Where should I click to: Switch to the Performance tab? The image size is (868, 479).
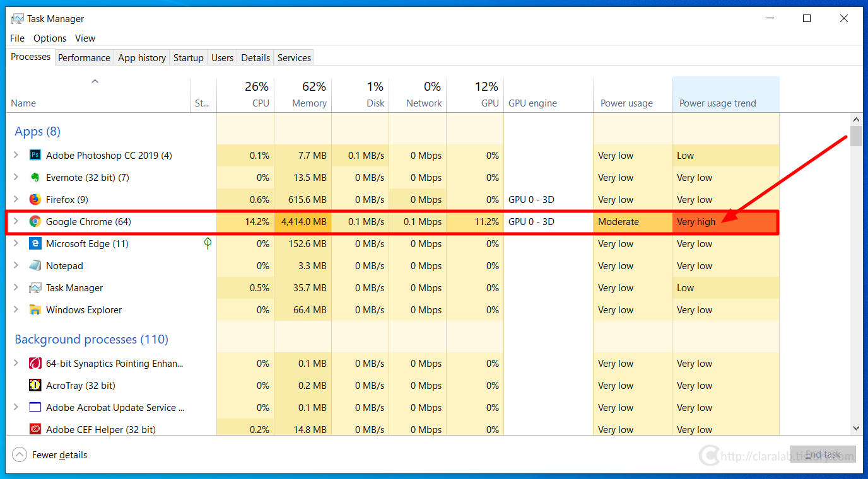pos(84,57)
